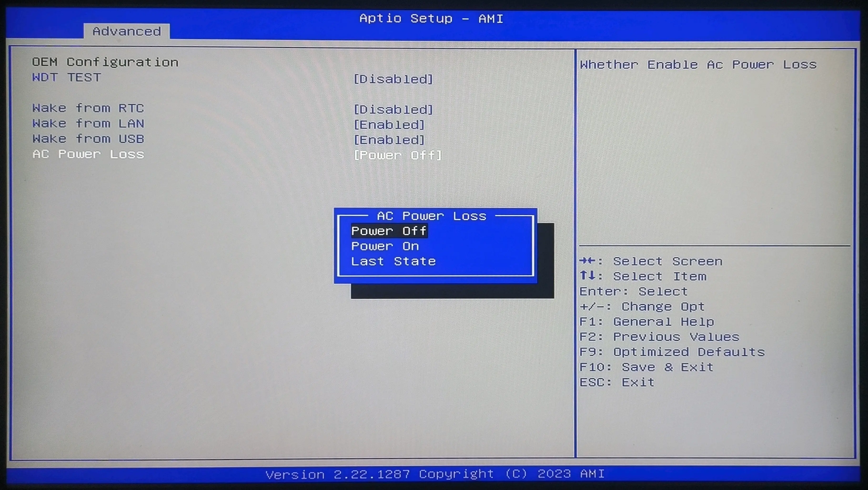Choose Power On in the popup list
Image resolution: width=868 pixels, height=490 pixels.
pyautogui.click(x=385, y=246)
